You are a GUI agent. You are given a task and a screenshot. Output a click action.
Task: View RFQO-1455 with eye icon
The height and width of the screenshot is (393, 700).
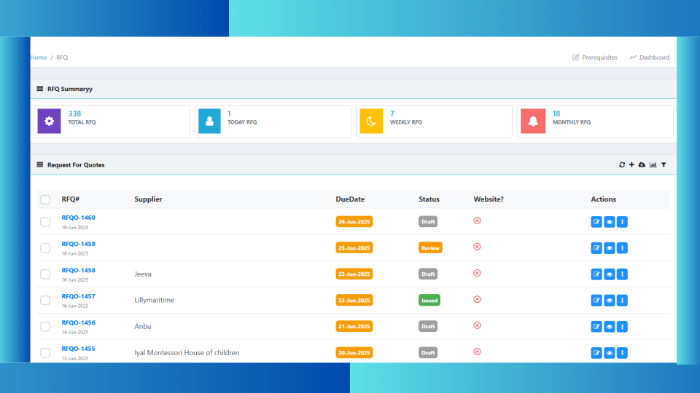[609, 353]
